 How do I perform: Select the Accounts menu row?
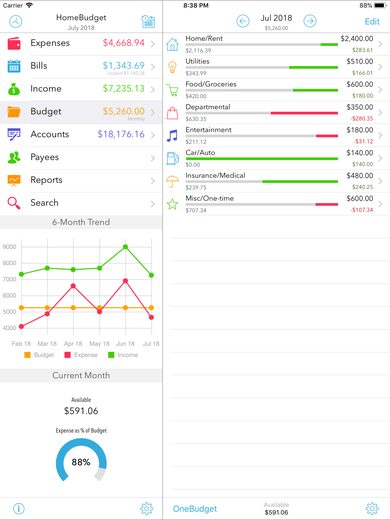[81, 135]
